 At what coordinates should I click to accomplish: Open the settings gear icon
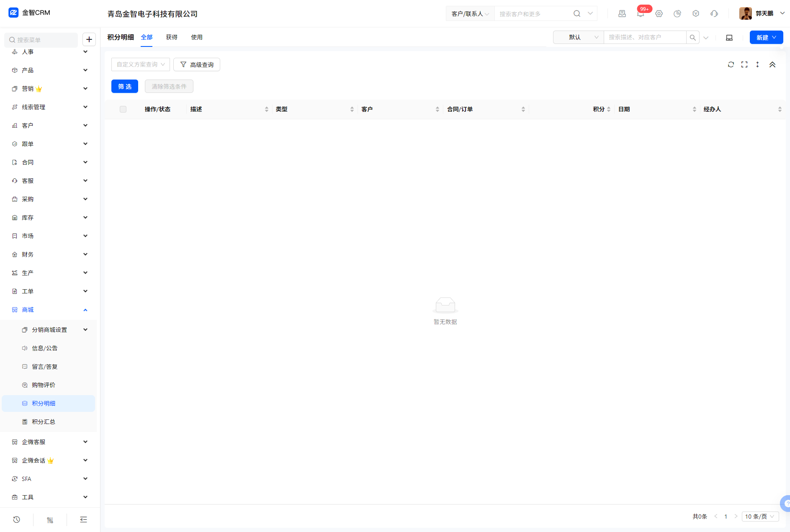click(x=659, y=14)
